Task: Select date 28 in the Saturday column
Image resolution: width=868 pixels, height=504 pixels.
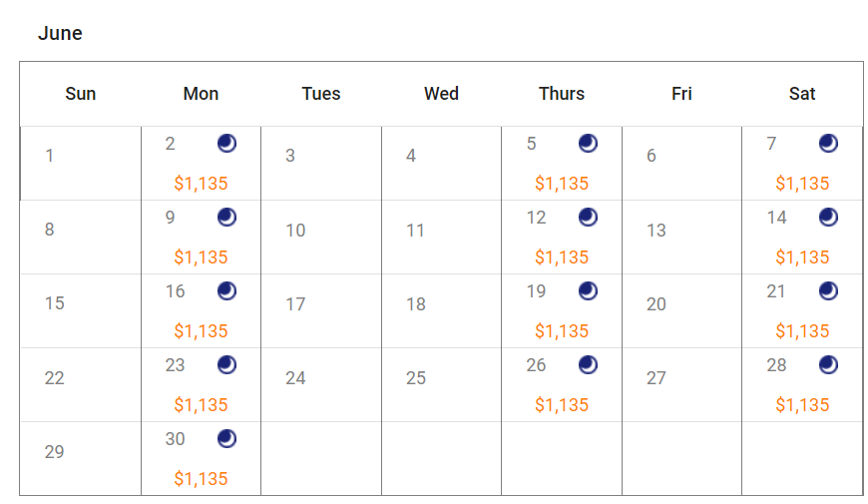Action: [x=776, y=365]
